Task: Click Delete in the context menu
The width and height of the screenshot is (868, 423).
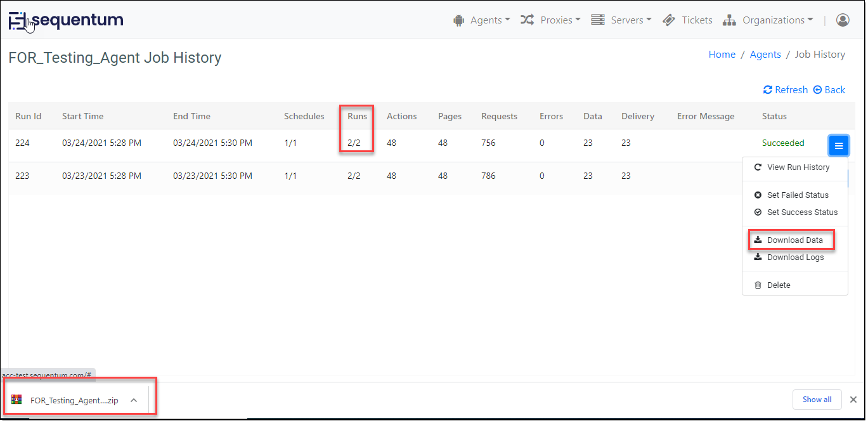Action: coord(778,285)
